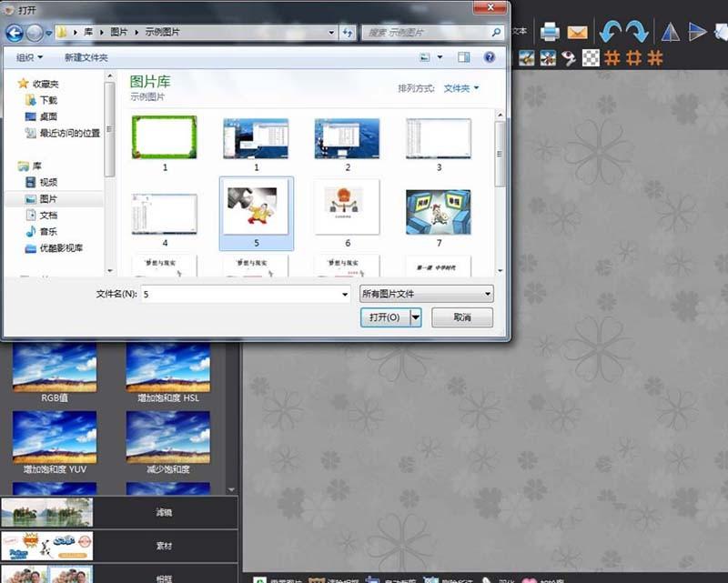Click the redo arrow icon
Viewport: 728px width, 583px height.
point(637,32)
